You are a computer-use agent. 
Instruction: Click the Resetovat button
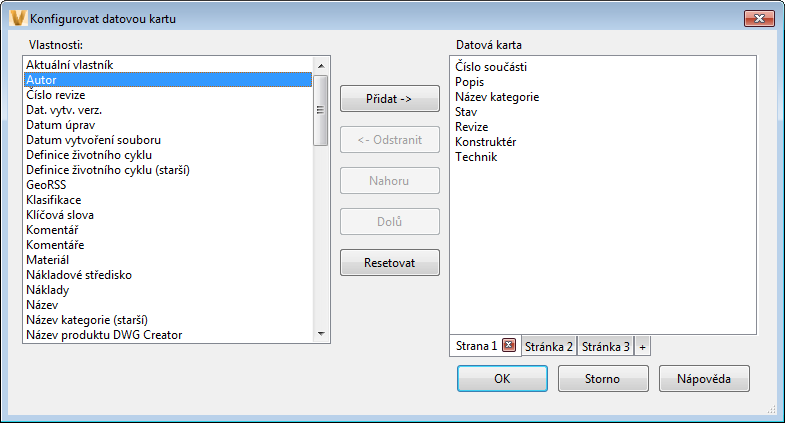click(389, 263)
